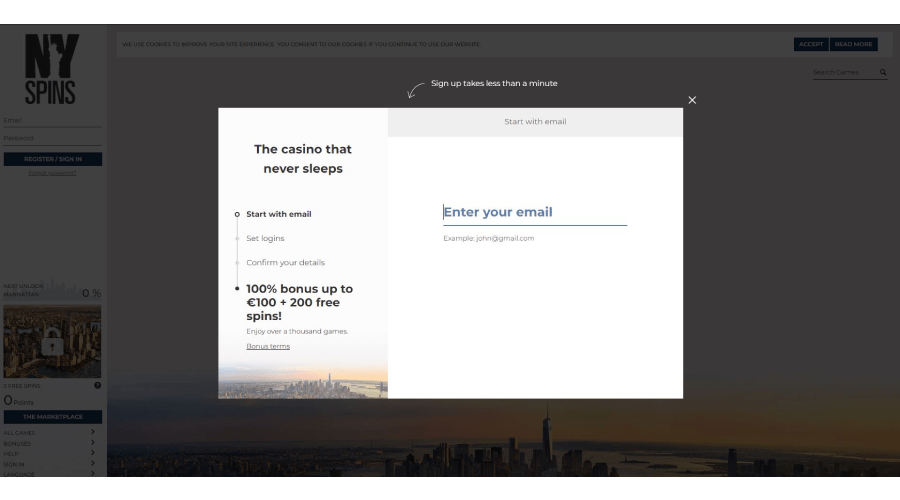900x500 pixels.
Task: Click Read More on cookie banner
Action: pyautogui.click(x=853, y=44)
